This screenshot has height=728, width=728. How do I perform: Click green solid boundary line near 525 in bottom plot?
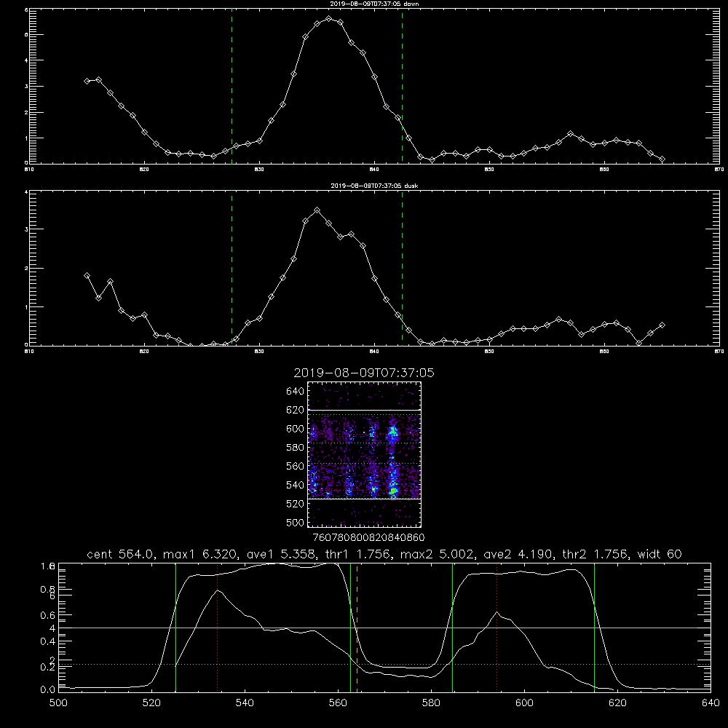click(175, 628)
